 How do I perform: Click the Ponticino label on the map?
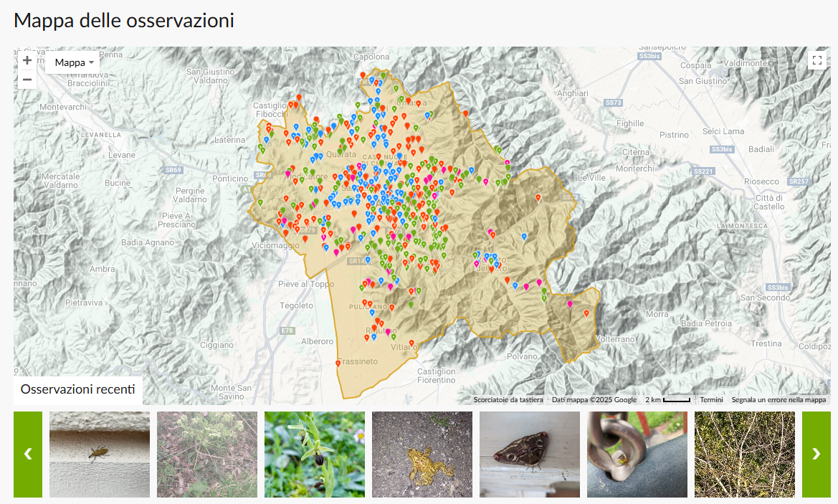click(x=230, y=179)
